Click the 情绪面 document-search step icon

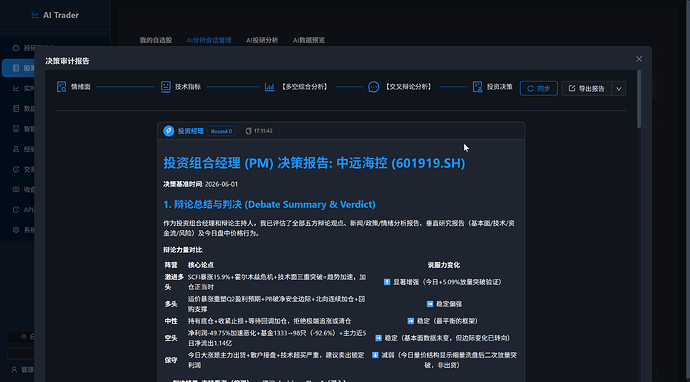tap(62, 87)
